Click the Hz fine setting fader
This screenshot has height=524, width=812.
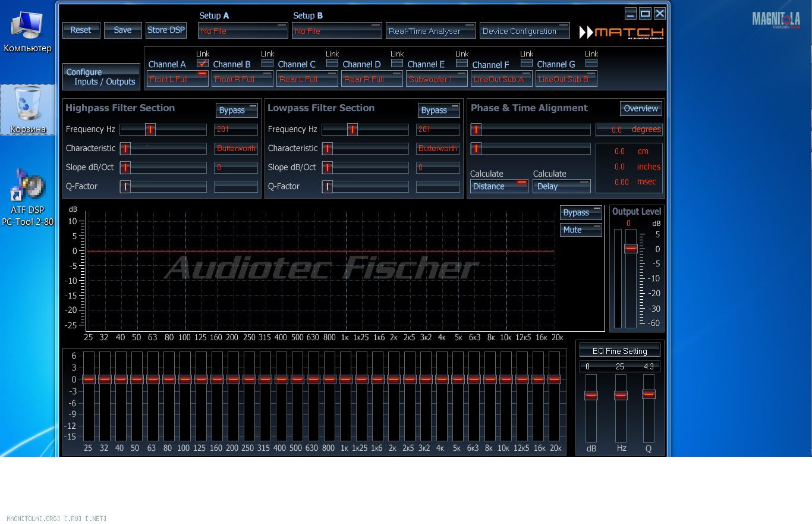pos(621,395)
